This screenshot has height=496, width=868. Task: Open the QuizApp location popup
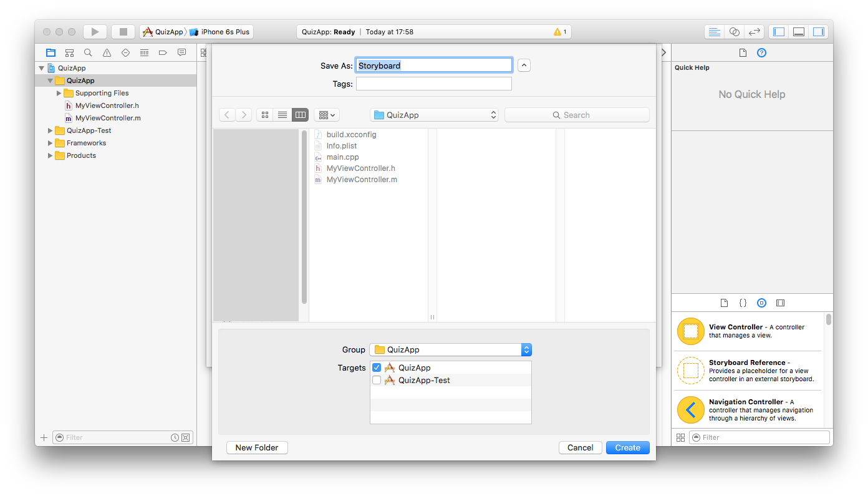pyautogui.click(x=434, y=115)
